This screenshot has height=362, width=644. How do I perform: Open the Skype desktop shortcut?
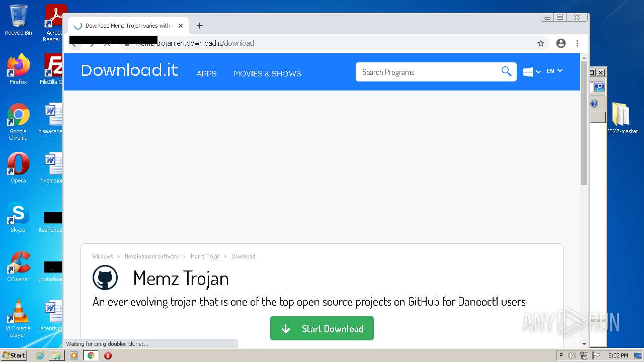(18, 217)
